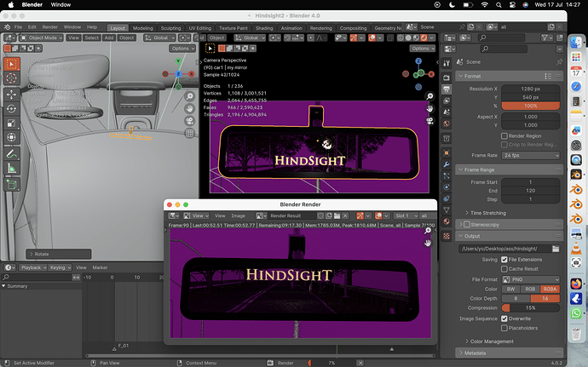The image size is (588, 367).
Task: Open the Output properties tab
Action: click(447, 89)
